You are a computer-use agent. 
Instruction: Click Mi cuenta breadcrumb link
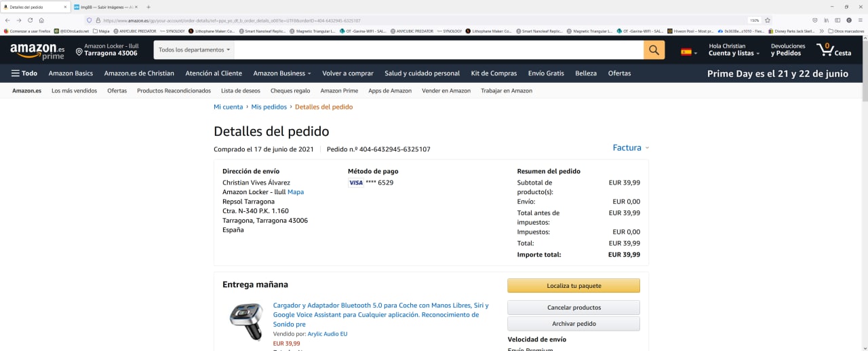tap(228, 107)
